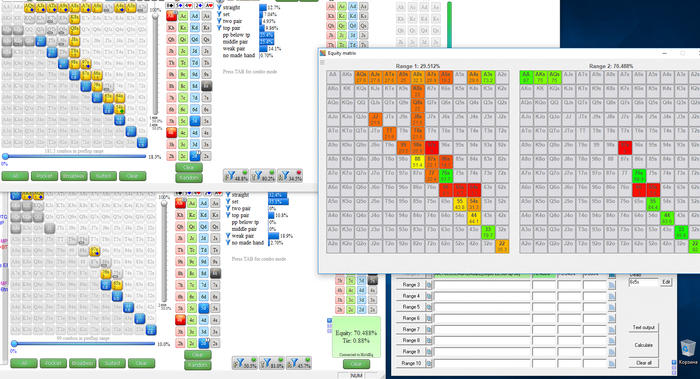
Task: Click Suited button in lower range panel
Action: [x=112, y=363]
